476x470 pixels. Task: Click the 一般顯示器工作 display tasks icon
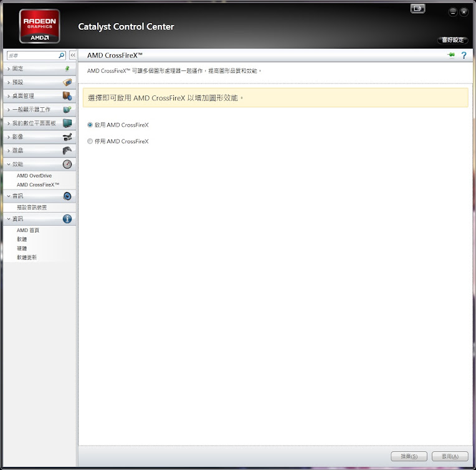pyautogui.click(x=67, y=109)
